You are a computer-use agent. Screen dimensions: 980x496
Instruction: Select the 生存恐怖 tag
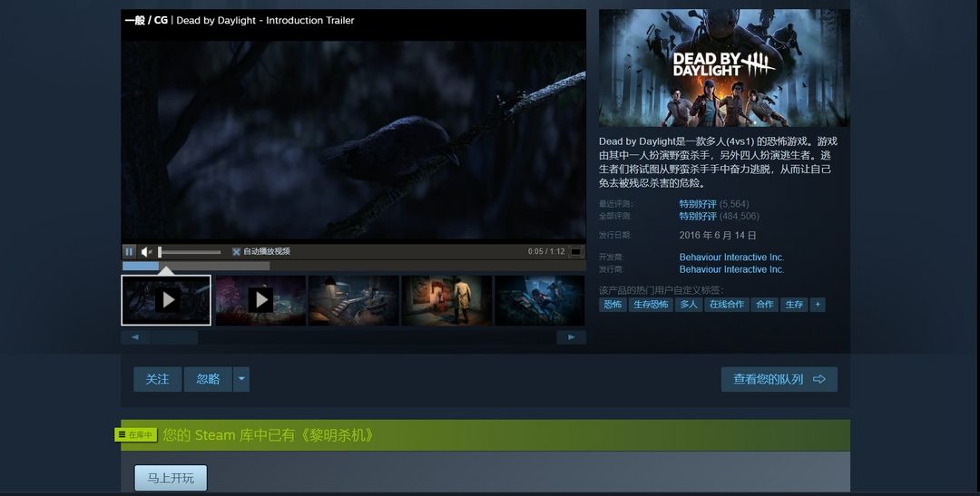tap(651, 305)
